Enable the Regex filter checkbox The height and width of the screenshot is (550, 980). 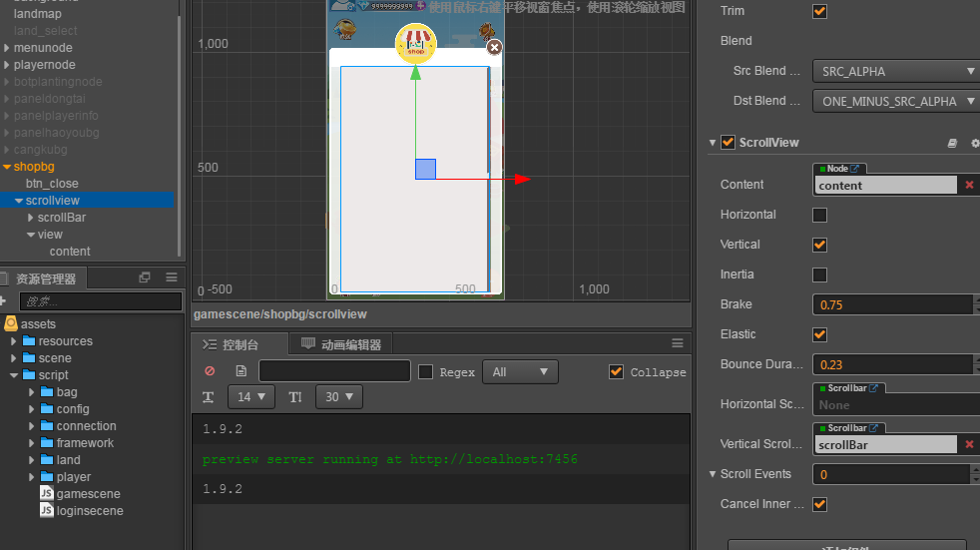[425, 371]
